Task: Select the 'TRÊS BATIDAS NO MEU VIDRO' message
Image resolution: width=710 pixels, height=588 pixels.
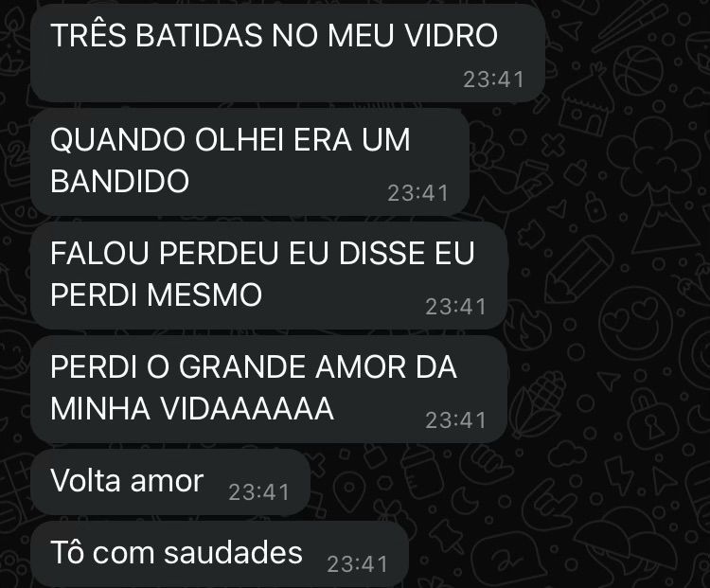Action: point(288,53)
